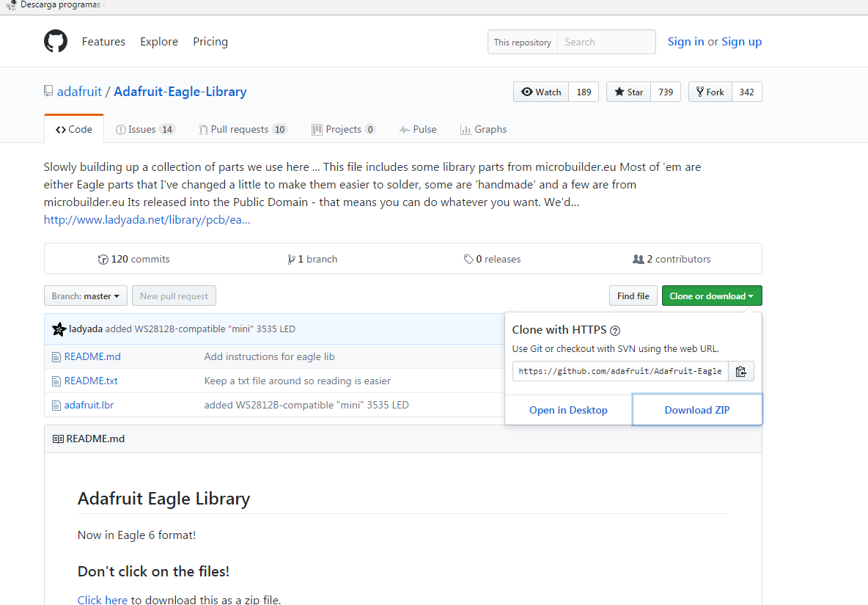Click file icon next to README.txt row
This screenshot has height=605, width=868.
coord(56,381)
